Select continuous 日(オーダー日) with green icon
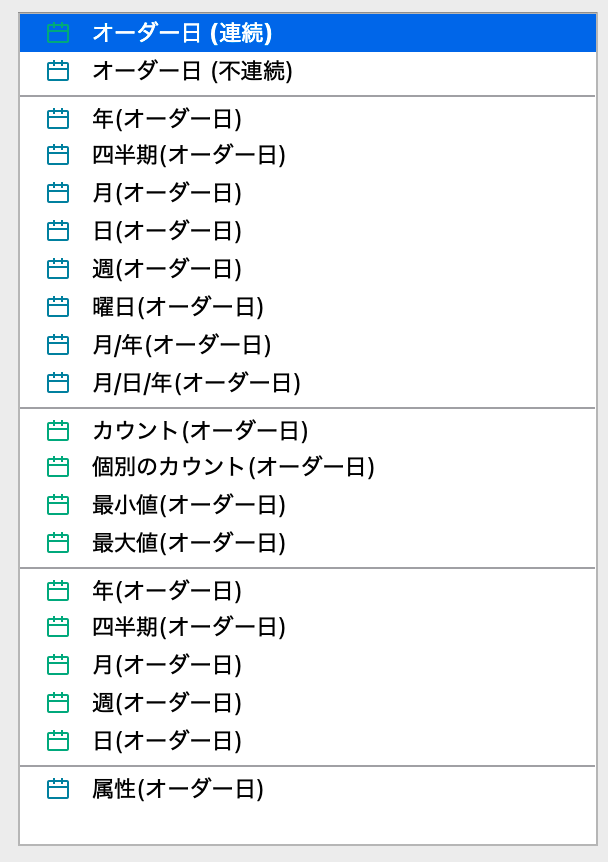The width and height of the screenshot is (608, 862). click(x=167, y=741)
